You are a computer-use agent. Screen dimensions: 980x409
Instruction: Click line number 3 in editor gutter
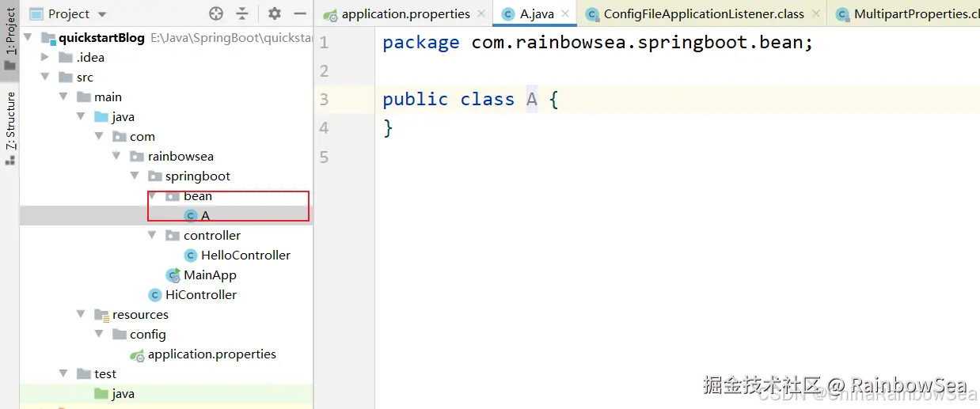[325, 99]
